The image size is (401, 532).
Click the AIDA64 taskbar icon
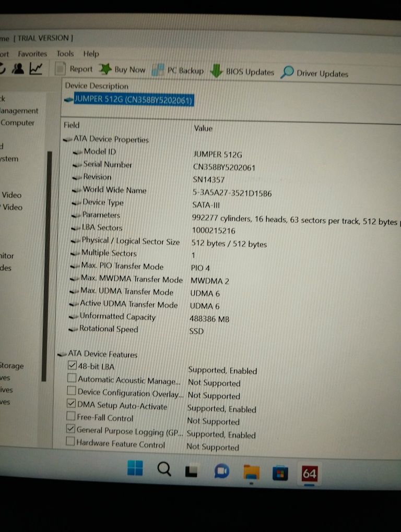pos(309,473)
